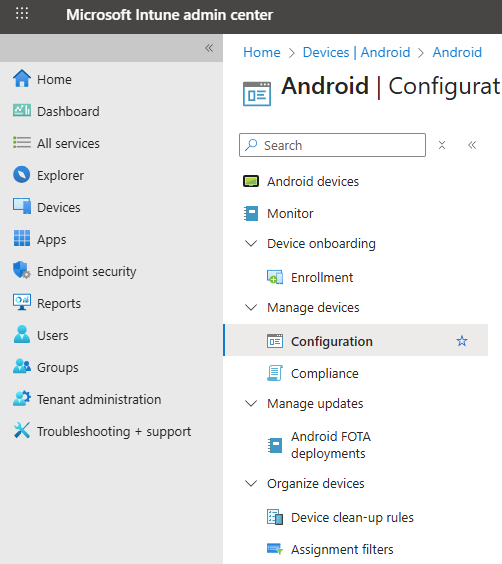
Task: Click the Reports monitor icon
Action: coord(22,302)
